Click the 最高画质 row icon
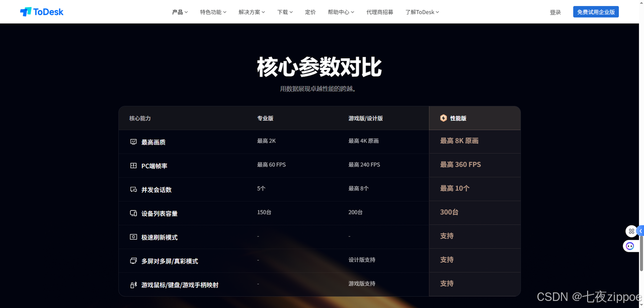Screen dimensions: 644x308 pyautogui.click(x=133, y=142)
